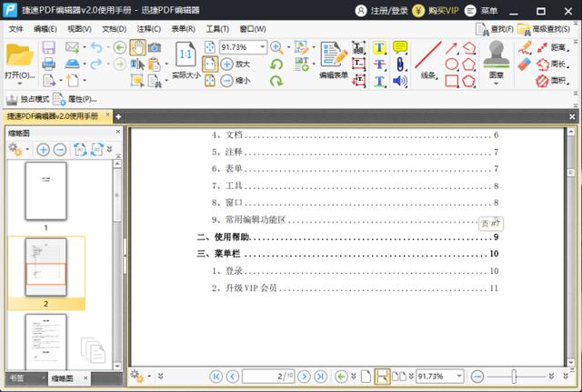Zoom in on thumbnails with plus icon
Viewport: 582px width, 392px height.
click(44, 149)
